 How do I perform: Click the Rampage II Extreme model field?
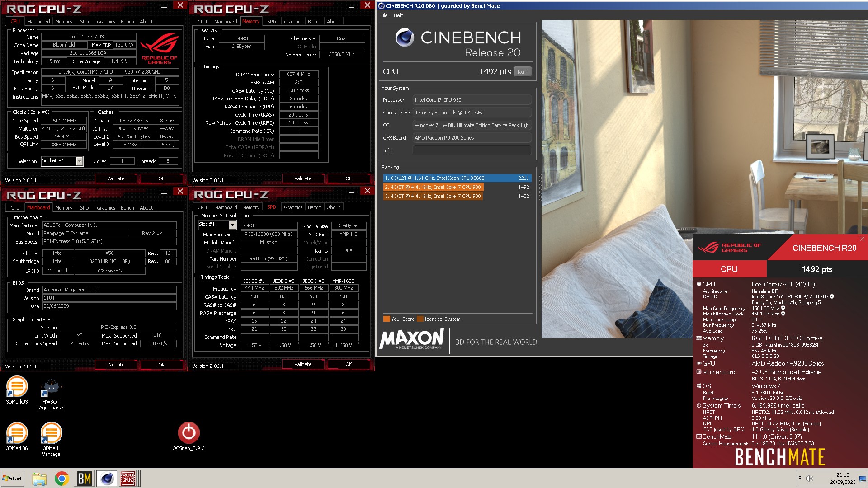(x=85, y=233)
